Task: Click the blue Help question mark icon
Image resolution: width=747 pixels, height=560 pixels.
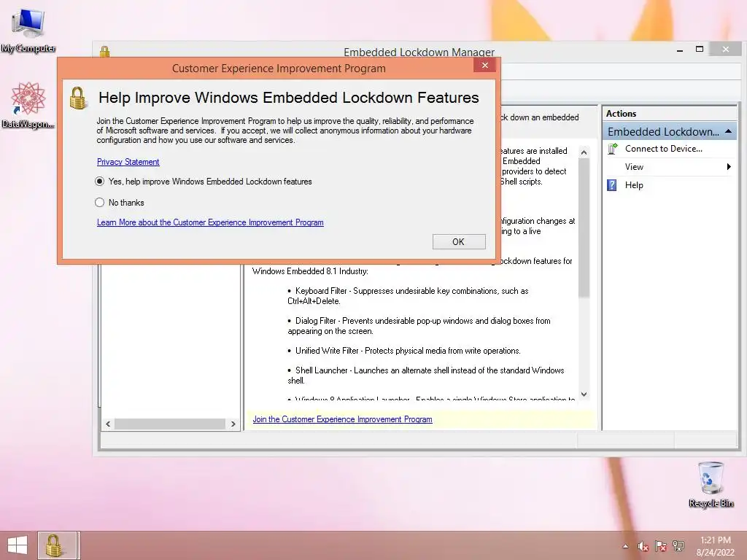Action: click(612, 185)
